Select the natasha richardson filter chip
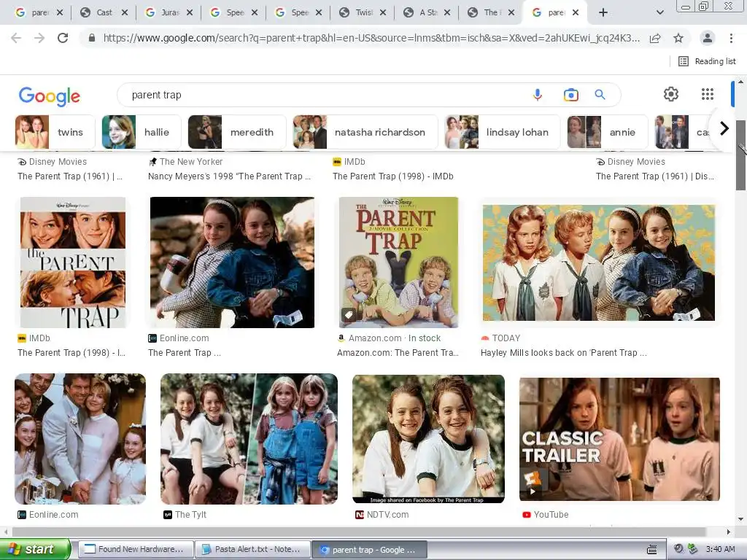747x560 pixels. (x=365, y=132)
